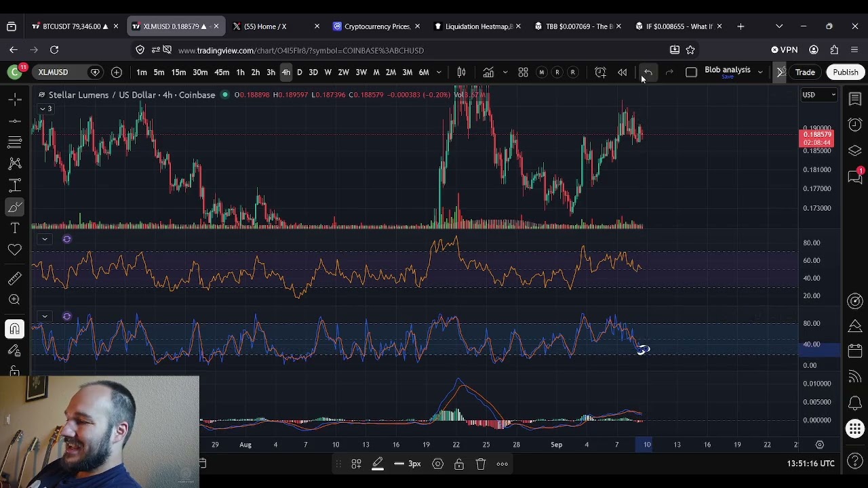Image resolution: width=868 pixels, height=488 pixels.
Task: Select the trend line drawing tool
Action: pos(14,121)
